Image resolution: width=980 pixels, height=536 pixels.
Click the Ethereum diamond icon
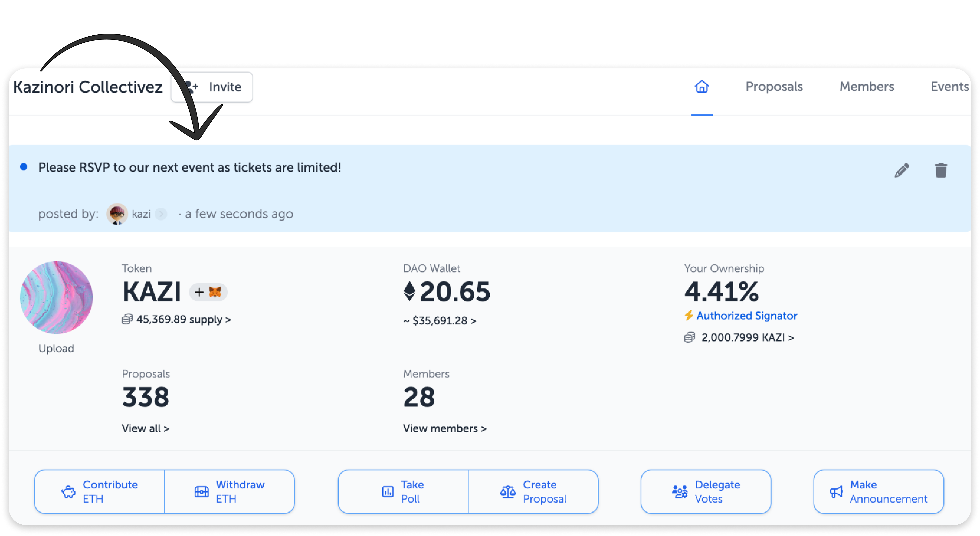409,291
